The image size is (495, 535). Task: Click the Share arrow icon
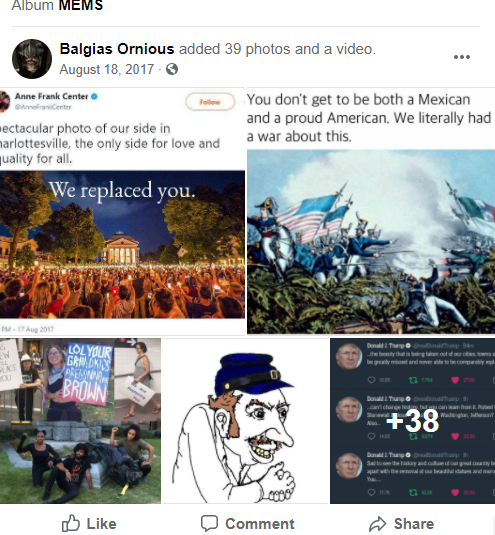pyautogui.click(x=377, y=524)
